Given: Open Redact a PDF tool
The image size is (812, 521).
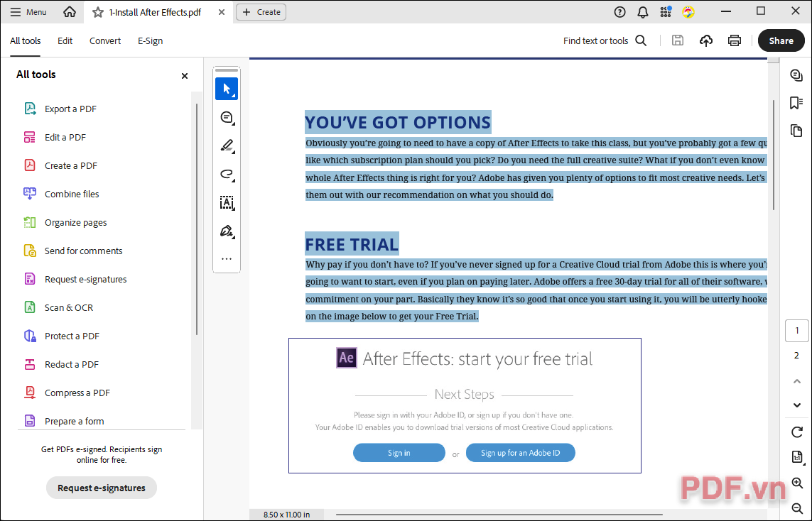Looking at the screenshot, I should tap(61, 365).
